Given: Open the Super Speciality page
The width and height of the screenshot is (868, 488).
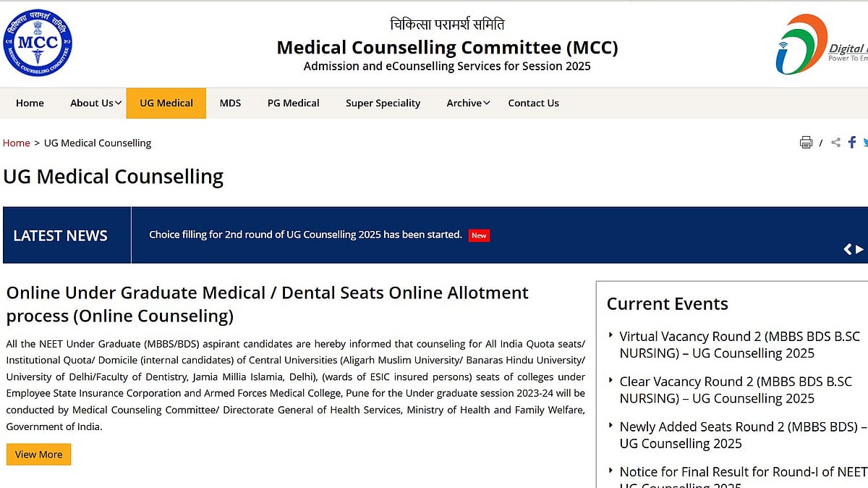Looking at the screenshot, I should coord(383,103).
